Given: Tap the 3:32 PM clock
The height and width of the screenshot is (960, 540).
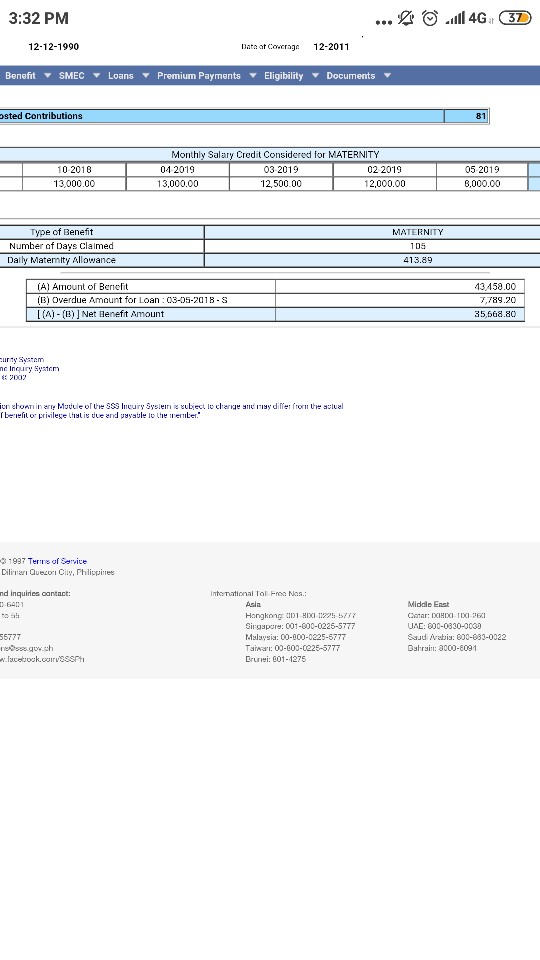Looking at the screenshot, I should click(x=39, y=18).
